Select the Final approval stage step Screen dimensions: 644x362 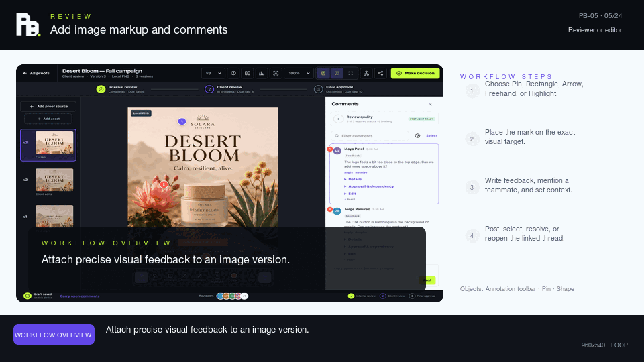pyautogui.click(x=338, y=89)
